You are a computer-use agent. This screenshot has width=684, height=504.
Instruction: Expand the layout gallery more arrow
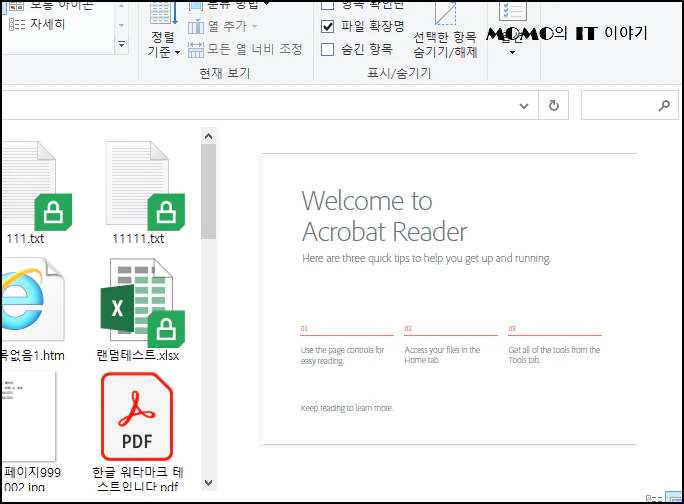click(122, 45)
